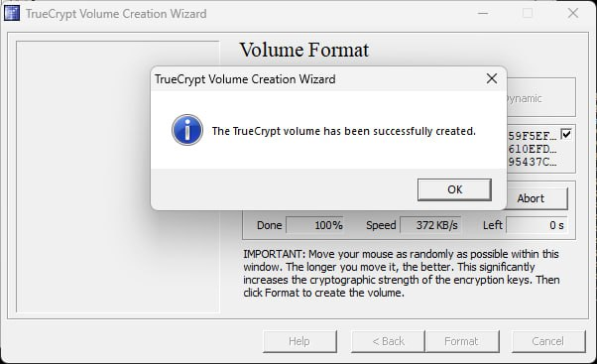Click the Abort button
Image resolution: width=597 pixels, height=364 pixels.
click(537, 198)
